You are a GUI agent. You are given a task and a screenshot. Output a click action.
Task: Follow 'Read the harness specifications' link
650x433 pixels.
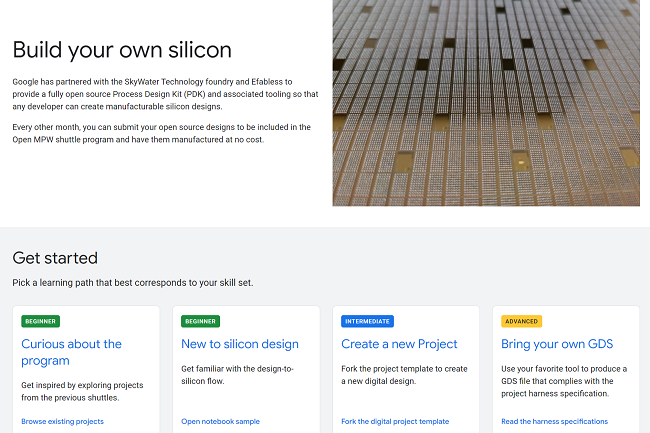click(x=554, y=421)
